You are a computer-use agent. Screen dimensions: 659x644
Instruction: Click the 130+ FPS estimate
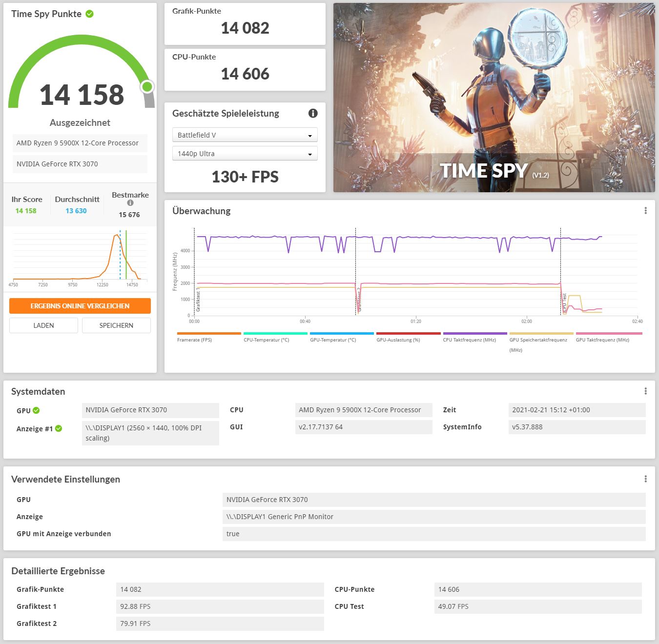point(245,177)
